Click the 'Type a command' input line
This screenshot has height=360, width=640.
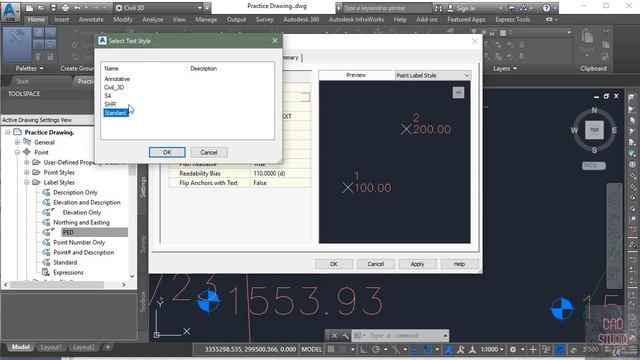400,336
